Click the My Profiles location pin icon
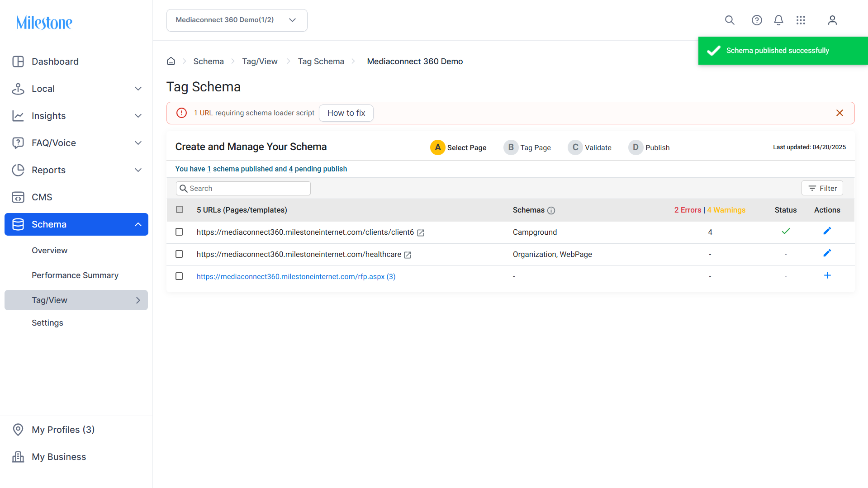 (18, 430)
